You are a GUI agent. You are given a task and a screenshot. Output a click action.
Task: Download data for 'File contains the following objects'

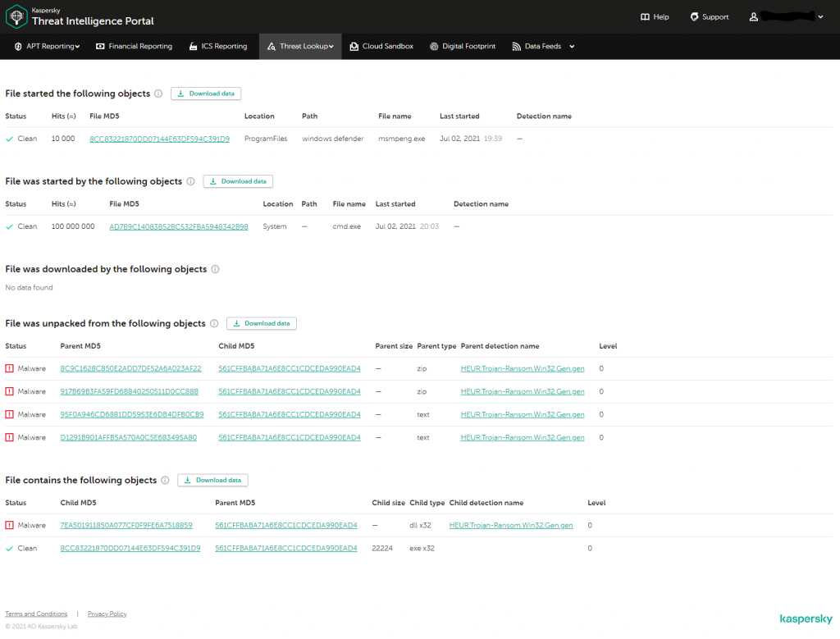[212, 481]
